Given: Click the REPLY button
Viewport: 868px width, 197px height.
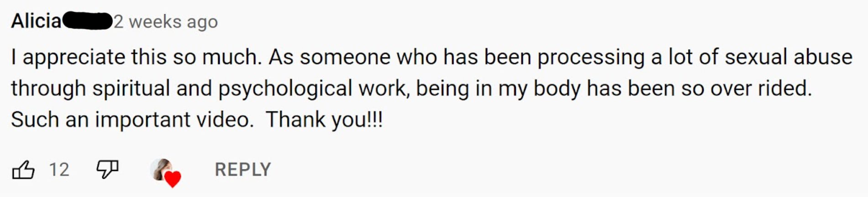Looking at the screenshot, I should pos(243,170).
